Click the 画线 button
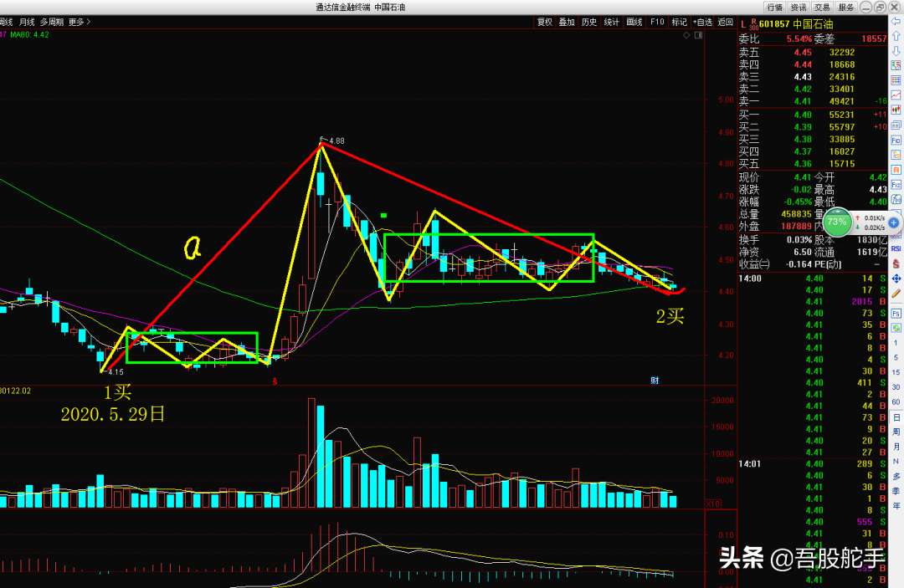 point(634,22)
